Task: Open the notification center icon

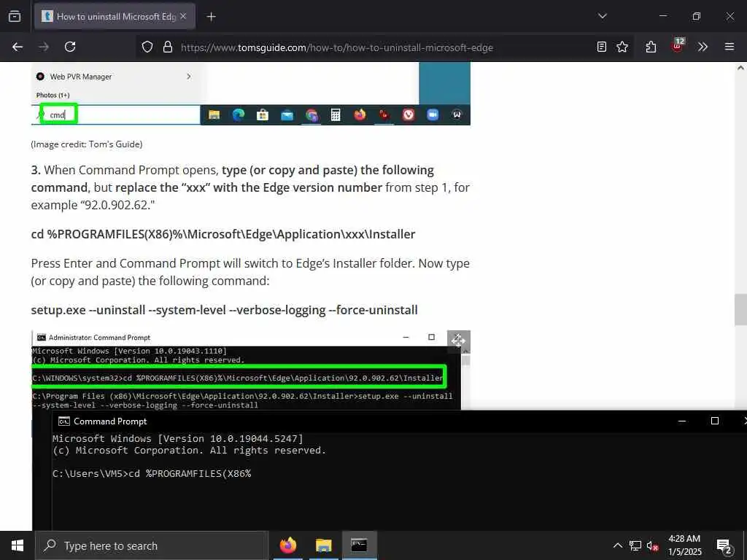Action: 724,546
